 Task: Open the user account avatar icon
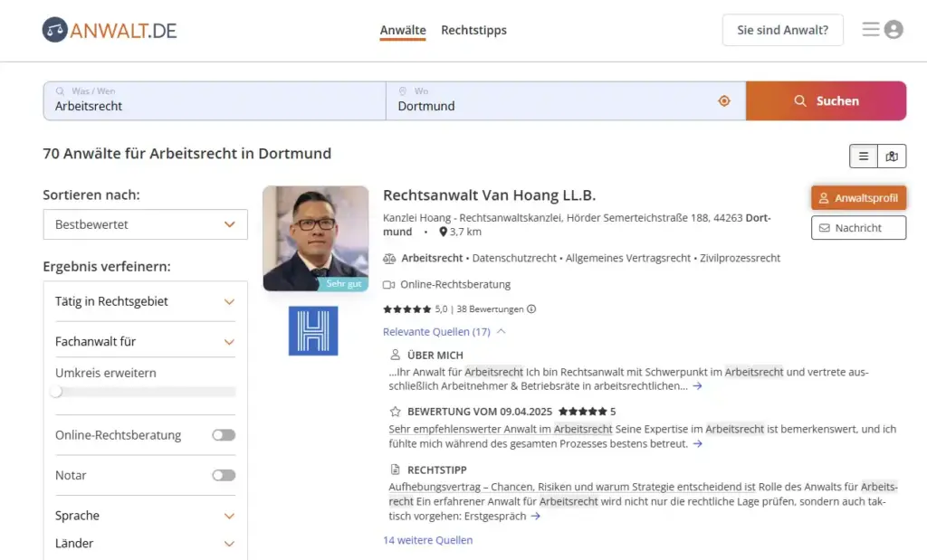(x=894, y=30)
